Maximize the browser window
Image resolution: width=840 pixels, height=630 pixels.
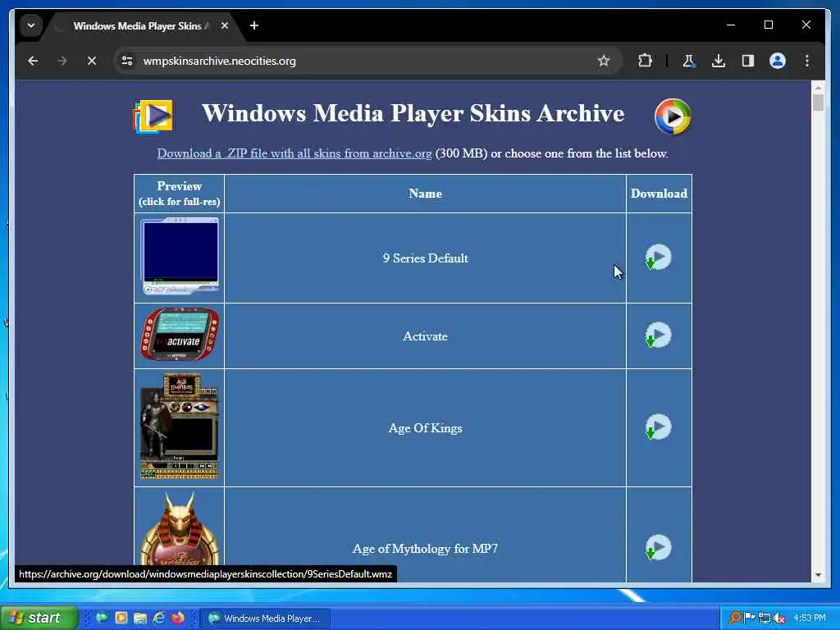pos(768,25)
